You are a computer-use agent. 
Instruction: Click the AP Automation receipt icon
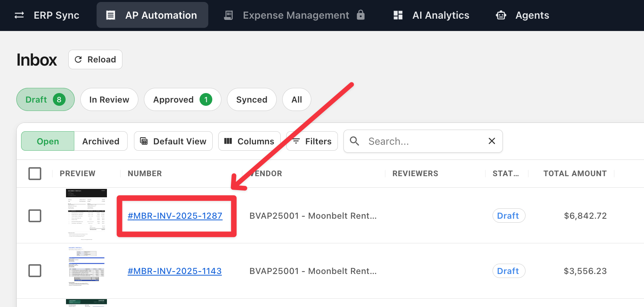tap(111, 15)
